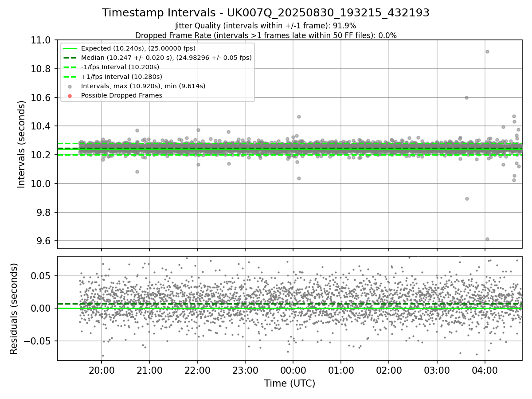Viewport: 532px width, 399px height.
Task: Click the 'Residuals (seconds)' y-axis label
Action: 14,309
